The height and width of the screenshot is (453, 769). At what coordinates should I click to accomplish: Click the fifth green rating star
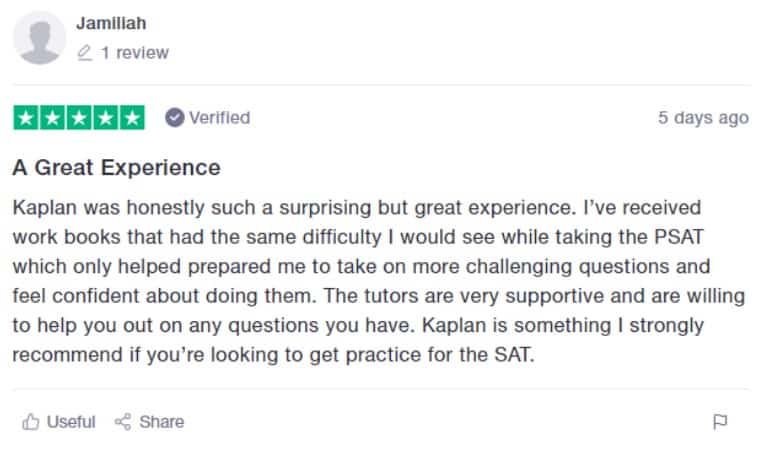click(131, 118)
